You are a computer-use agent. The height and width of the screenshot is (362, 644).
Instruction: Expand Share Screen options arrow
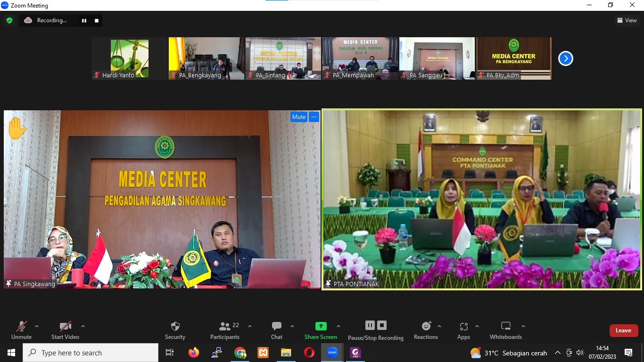pyautogui.click(x=338, y=326)
